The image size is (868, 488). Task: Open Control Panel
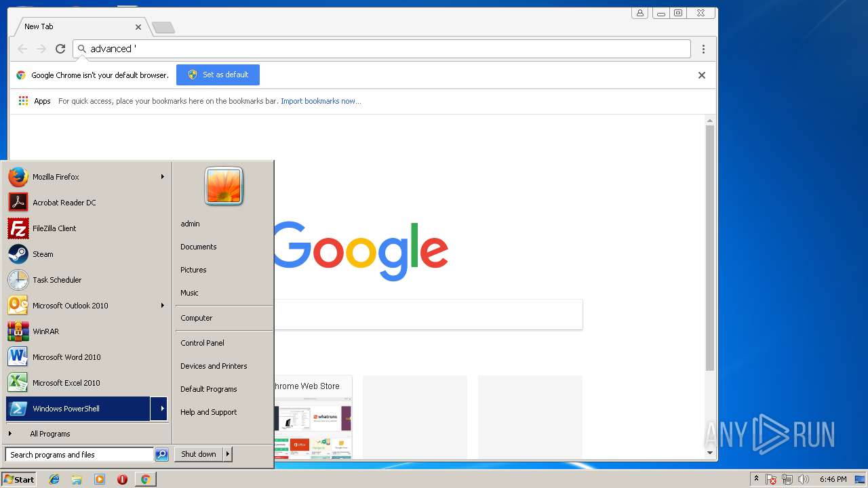(x=202, y=343)
